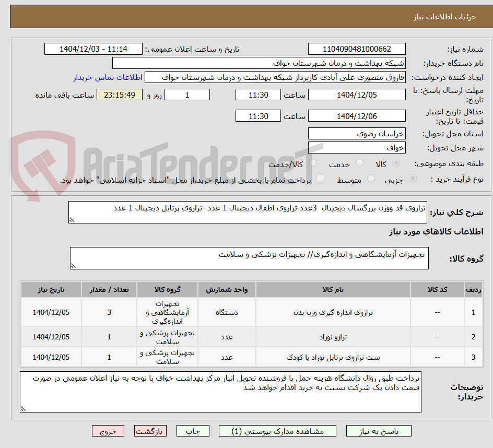Select the 'کالا/خدمت' radio button

click(313, 163)
